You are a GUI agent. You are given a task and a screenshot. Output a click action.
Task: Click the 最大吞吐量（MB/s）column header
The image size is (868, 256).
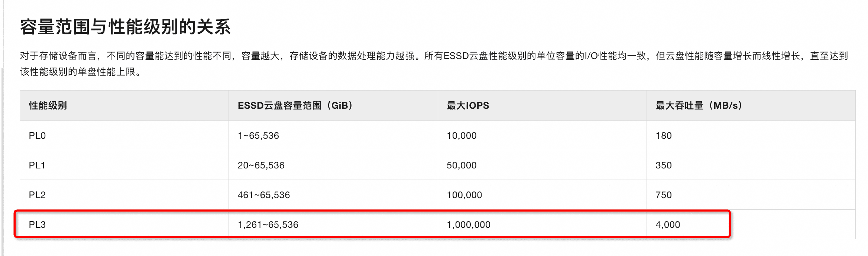[x=699, y=106]
